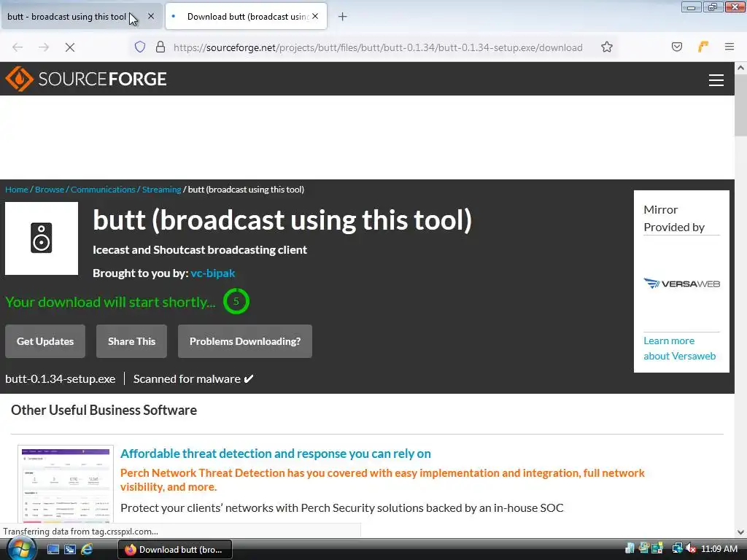
Task: Close the 'butt - broadcast using this tool' tab
Action: [150, 16]
